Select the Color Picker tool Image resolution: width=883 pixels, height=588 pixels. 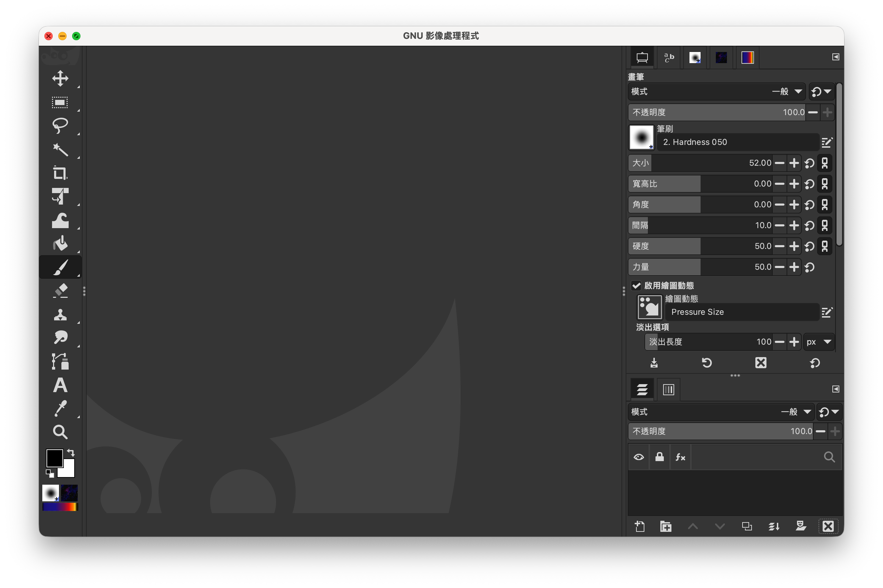(60, 408)
